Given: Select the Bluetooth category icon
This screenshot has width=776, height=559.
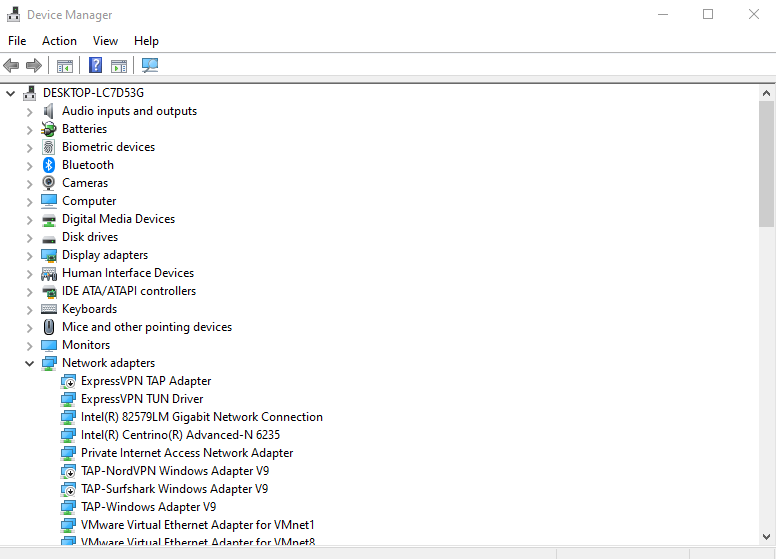Looking at the screenshot, I should tap(48, 165).
